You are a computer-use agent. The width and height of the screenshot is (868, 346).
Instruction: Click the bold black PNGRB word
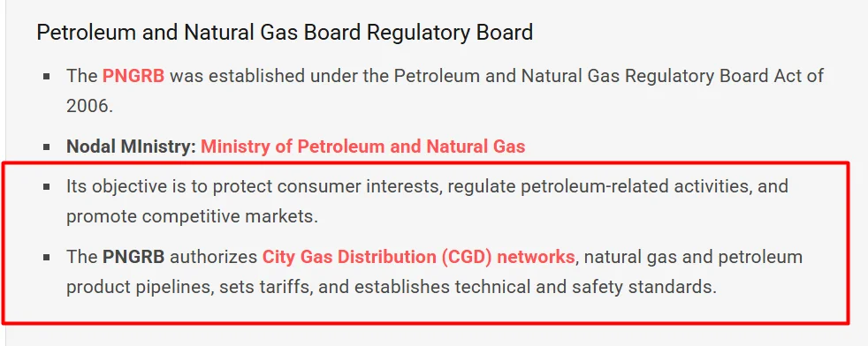click(x=133, y=257)
